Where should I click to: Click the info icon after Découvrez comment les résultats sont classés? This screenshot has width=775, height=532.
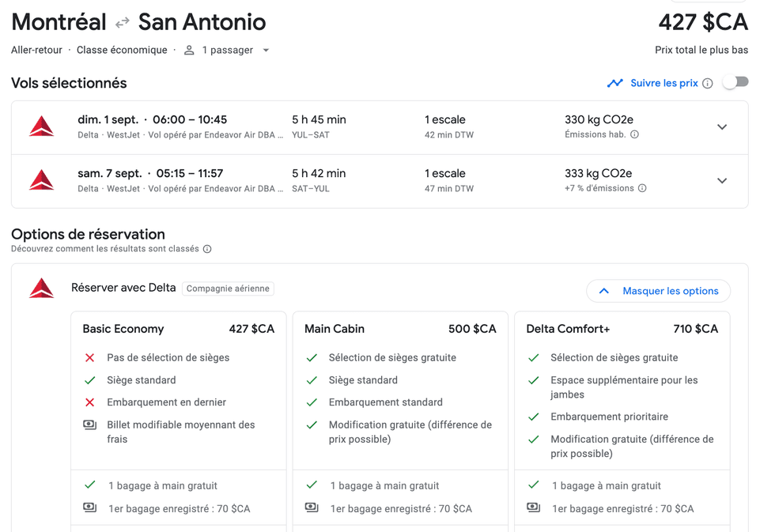[x=206, y=248]
